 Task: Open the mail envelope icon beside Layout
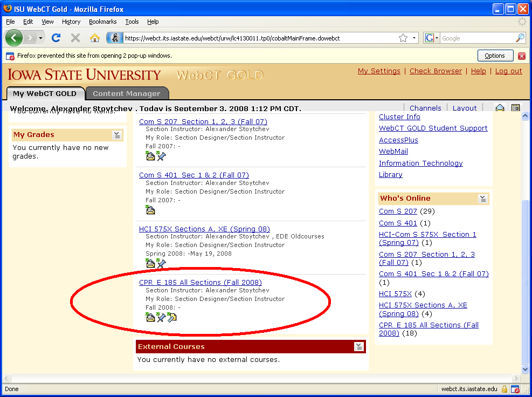point(500,108)
